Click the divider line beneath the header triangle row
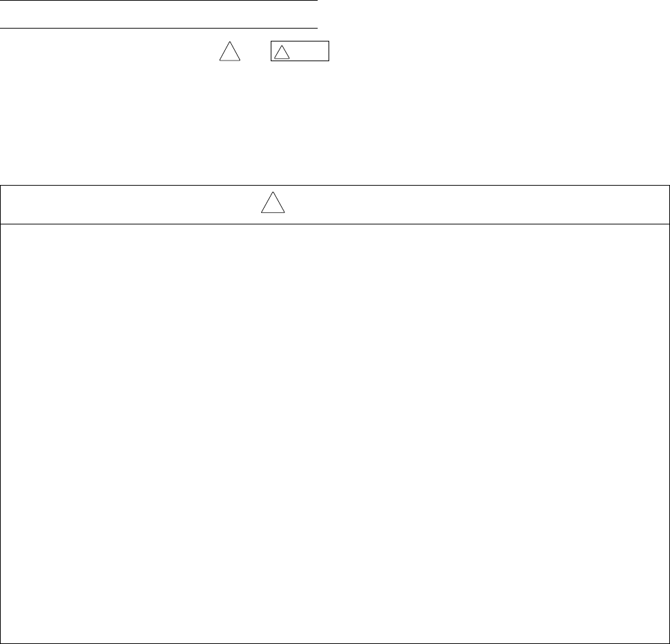This screenshot has height=644, width=670. (335, 224)
